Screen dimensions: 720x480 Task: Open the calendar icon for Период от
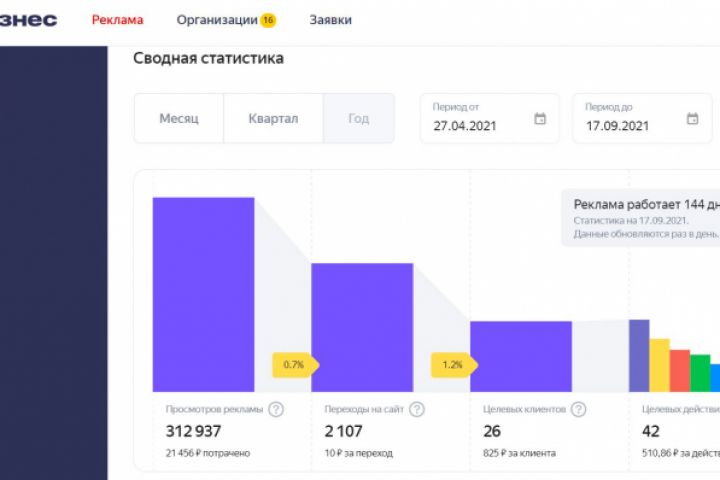point(540,119)
